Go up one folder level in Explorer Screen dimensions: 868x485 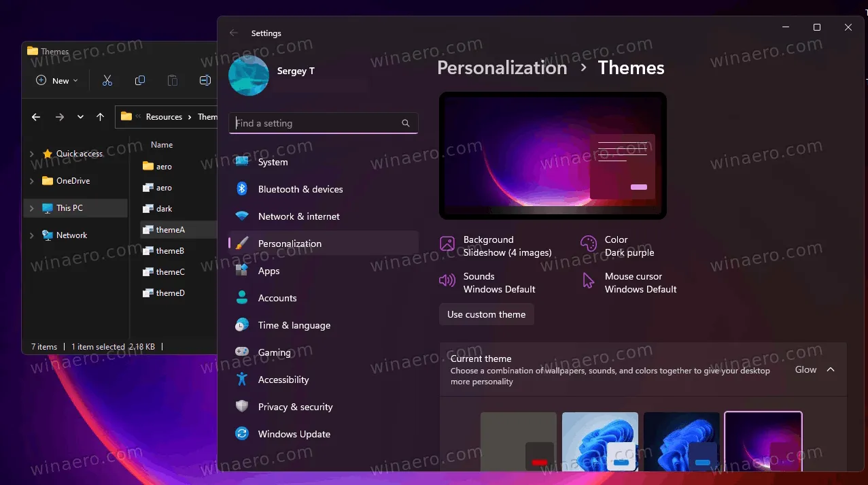[x=101, y=117]
